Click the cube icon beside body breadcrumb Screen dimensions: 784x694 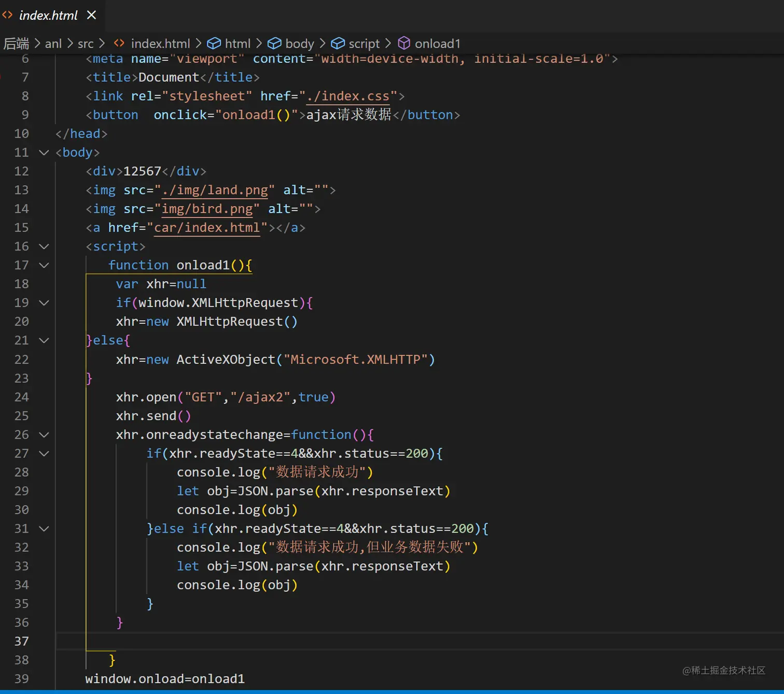(274, 44)
